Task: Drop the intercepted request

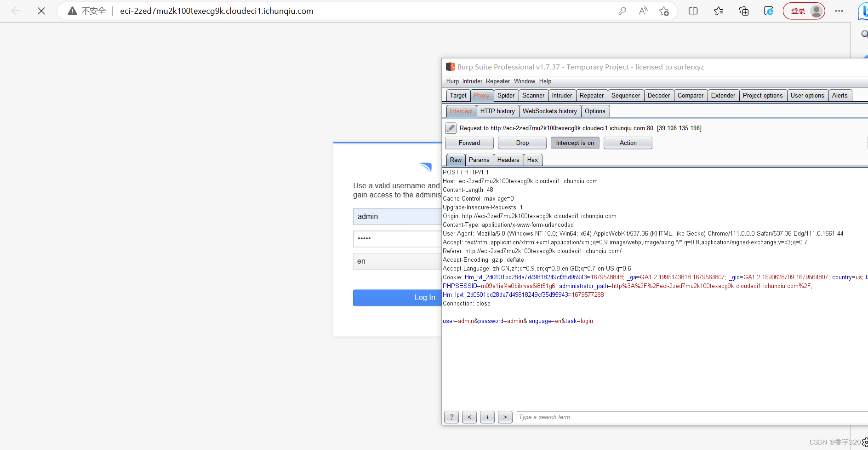Action: click(x=522, y=143)
